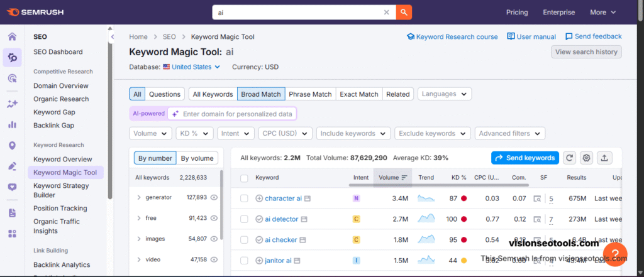Open the Content pencil icon in rail
The width and height of the screenshot is (644, 277).
click(13, 166)
